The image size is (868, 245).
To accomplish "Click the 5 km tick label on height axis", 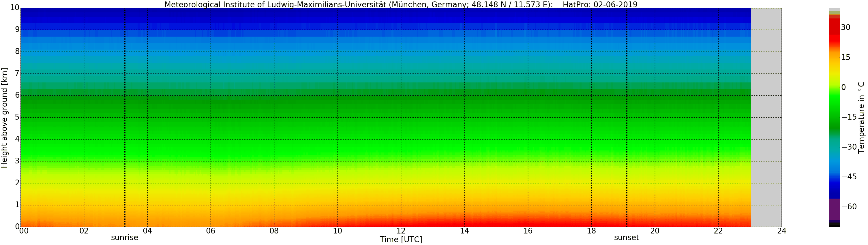I will (17, 117).
